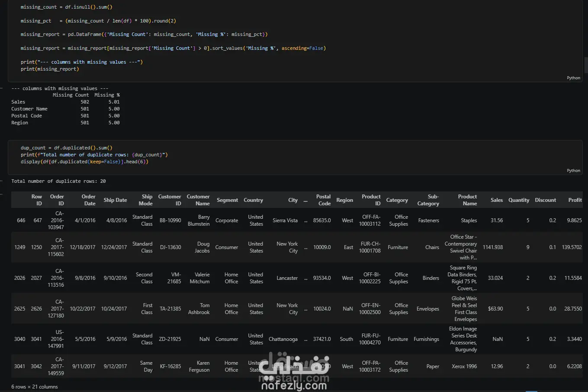Screen dimensions: 588x392
Task: Click the ship date 9/12/2017
Action: pos(115,366)
